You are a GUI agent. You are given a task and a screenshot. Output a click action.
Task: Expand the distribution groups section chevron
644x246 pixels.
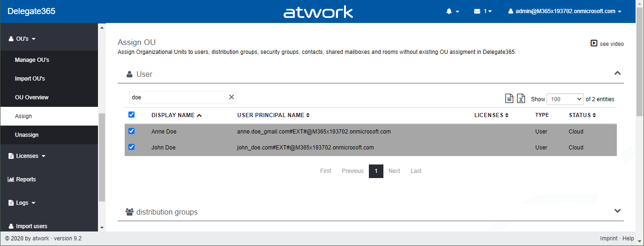[x=617, y=211]
